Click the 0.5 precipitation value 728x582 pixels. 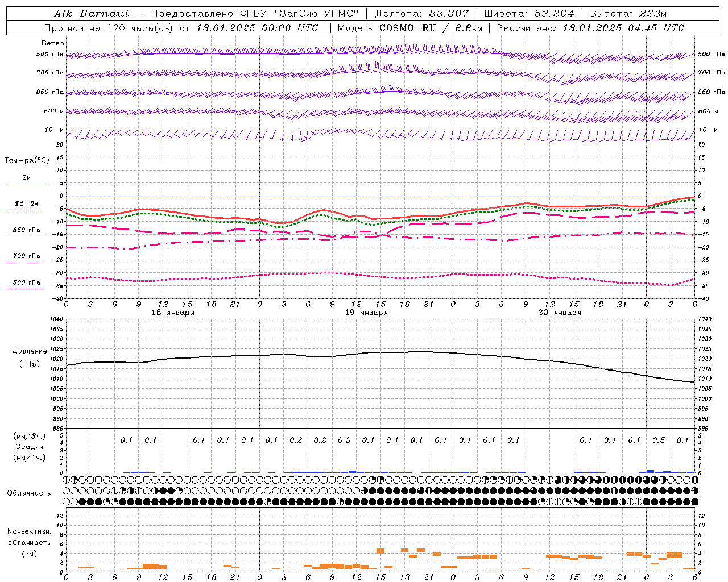point(659,440)
